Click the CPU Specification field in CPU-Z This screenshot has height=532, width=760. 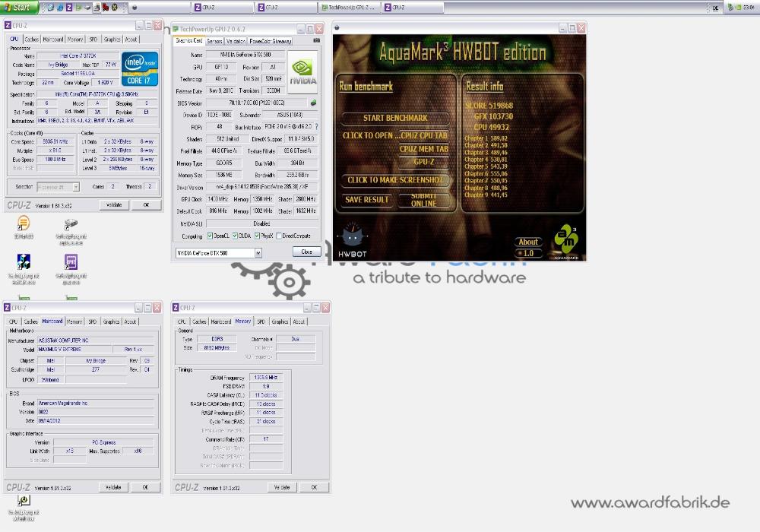[97, 94]
